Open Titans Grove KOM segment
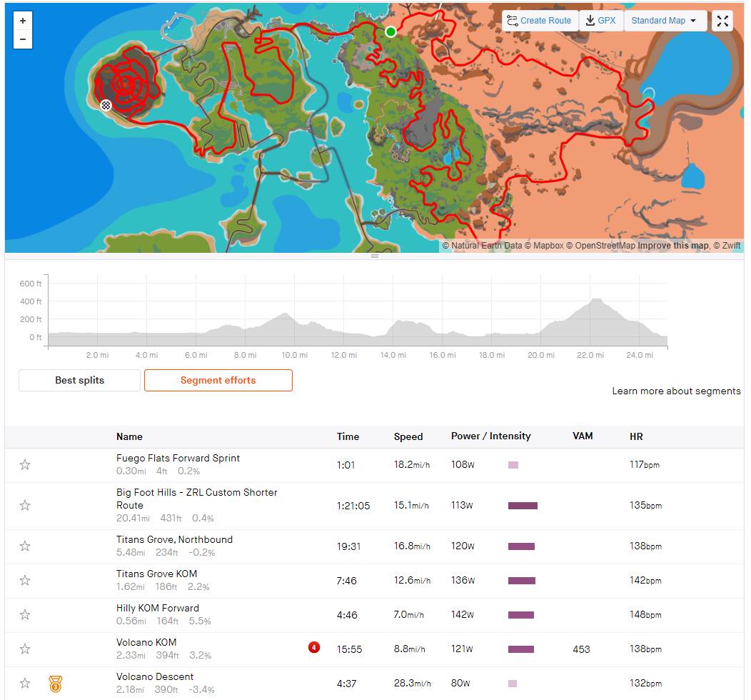The image size is (751, 700). coord(156,574)
